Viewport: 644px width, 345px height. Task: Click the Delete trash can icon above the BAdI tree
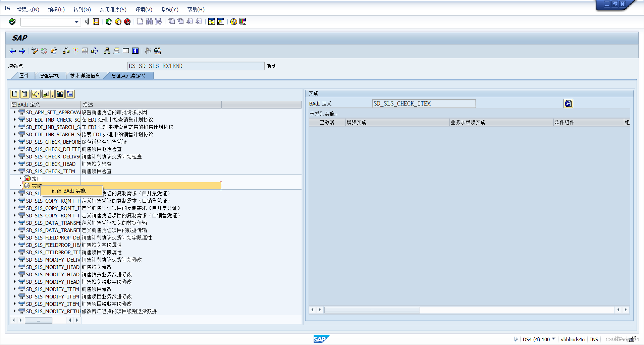(25, 94)
